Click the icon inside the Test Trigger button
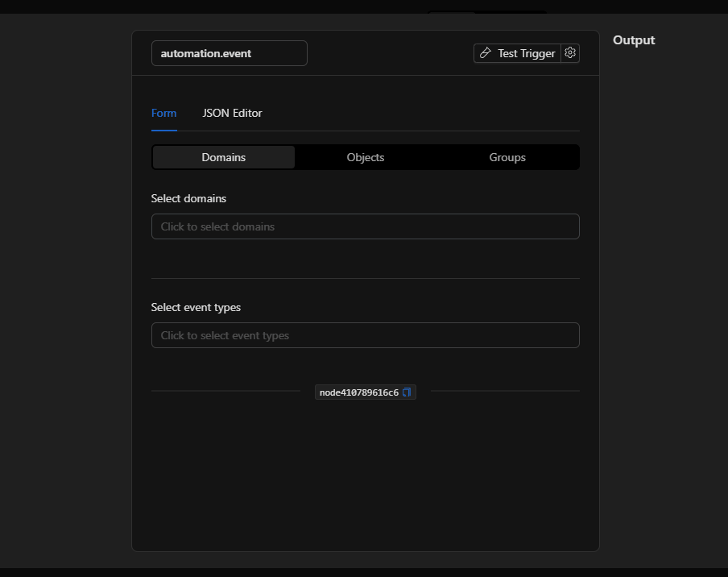728x577 pixels. (486, 53)
